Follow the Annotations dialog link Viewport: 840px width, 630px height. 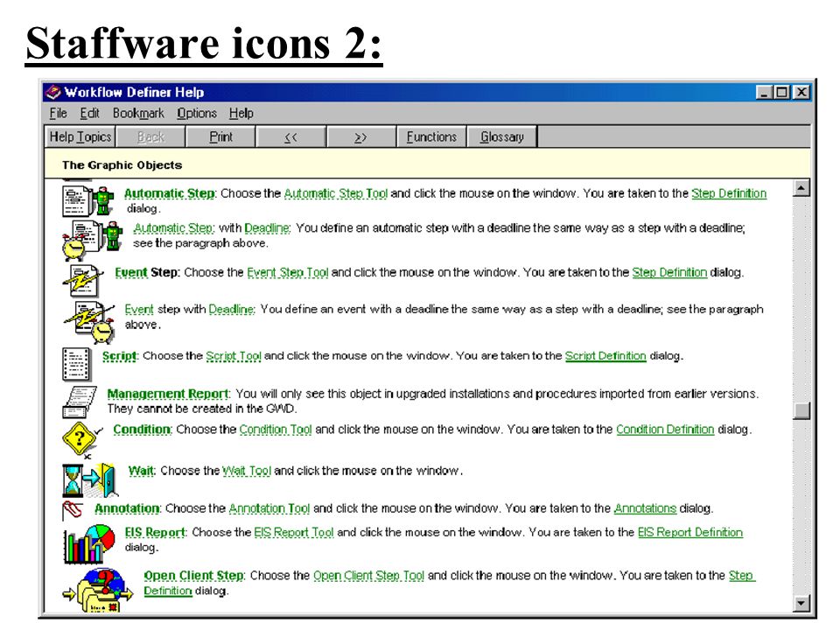[645, 508]
